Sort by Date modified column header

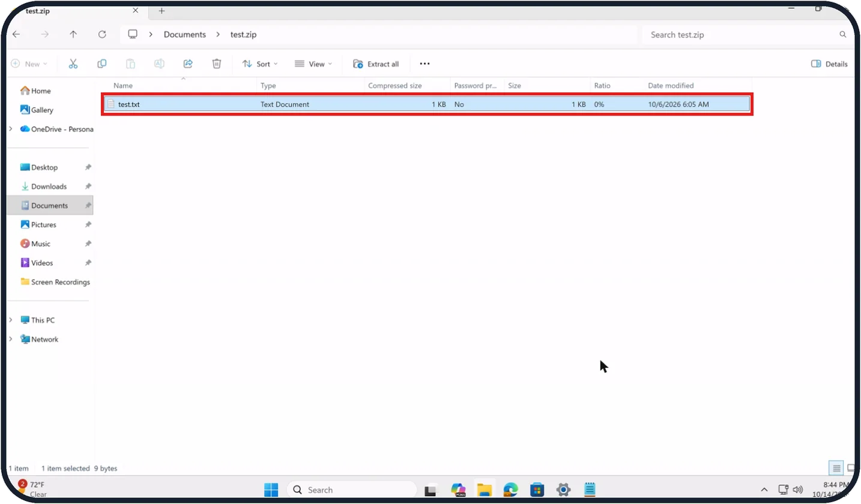671,86
